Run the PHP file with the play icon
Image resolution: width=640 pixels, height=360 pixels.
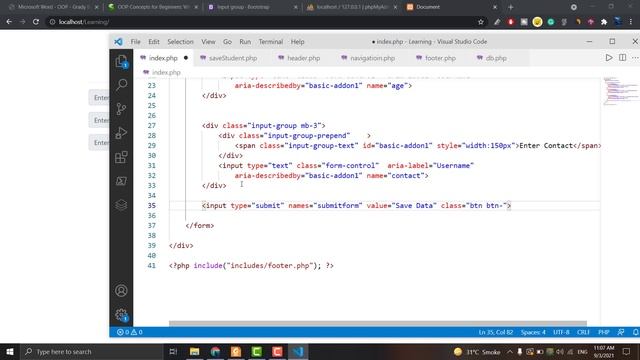[x=609, y=58]
